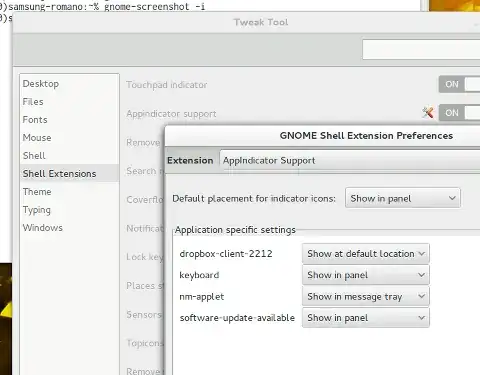Click the nm-applet label
The width and height of the screenshot is (480, 375).
tap(202, 296)
